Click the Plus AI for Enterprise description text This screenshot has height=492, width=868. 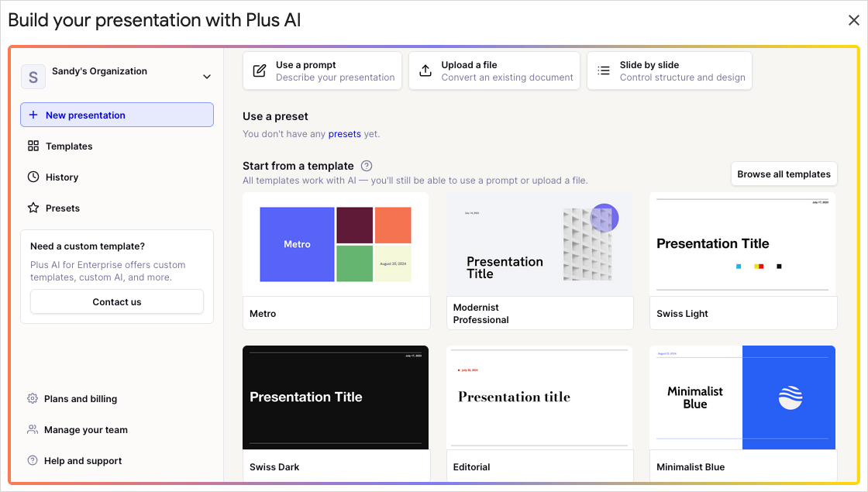pyautogui.click(x=108, y=270)
